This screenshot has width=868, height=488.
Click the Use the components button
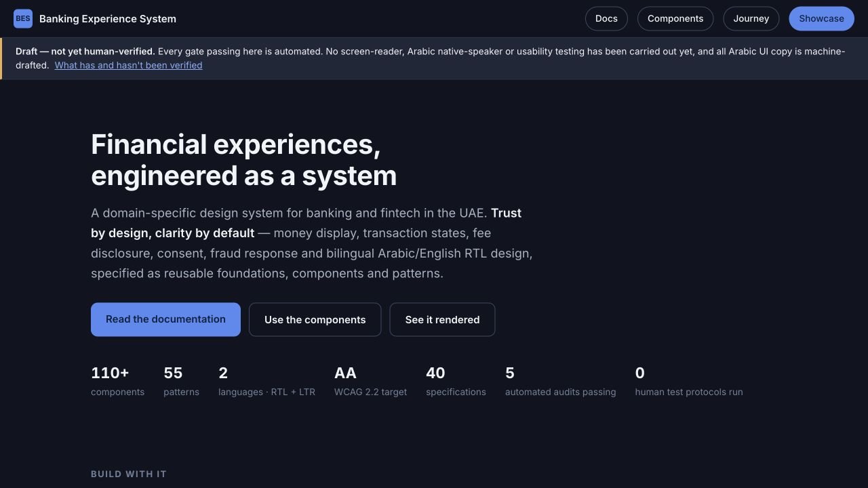coord(315,319)
